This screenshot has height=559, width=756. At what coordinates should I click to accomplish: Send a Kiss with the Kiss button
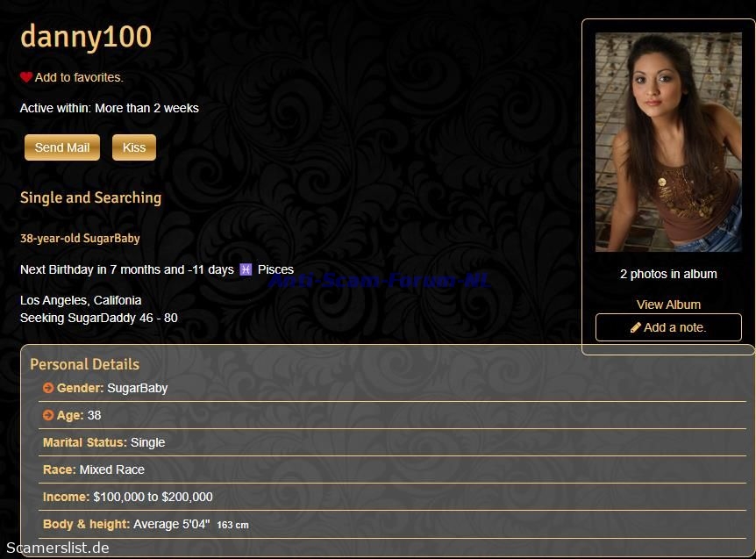134,147
